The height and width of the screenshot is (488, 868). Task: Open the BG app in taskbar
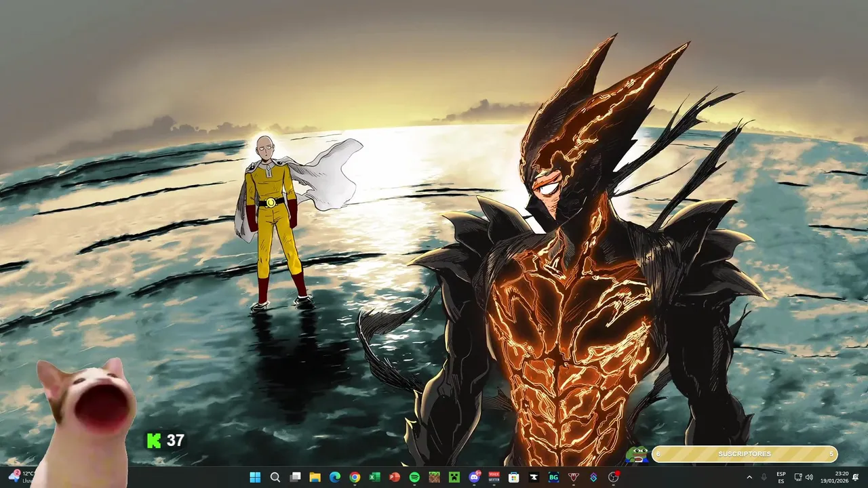tap(554, 477)
